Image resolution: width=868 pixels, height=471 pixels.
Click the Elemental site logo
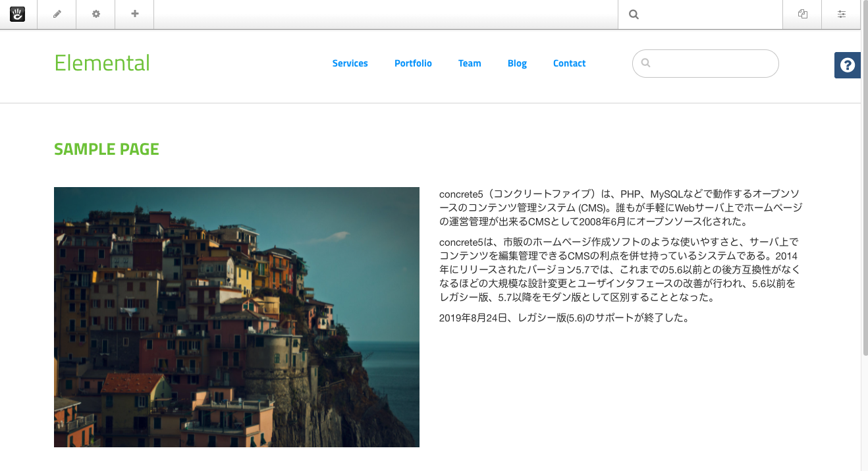coord(102,63)
